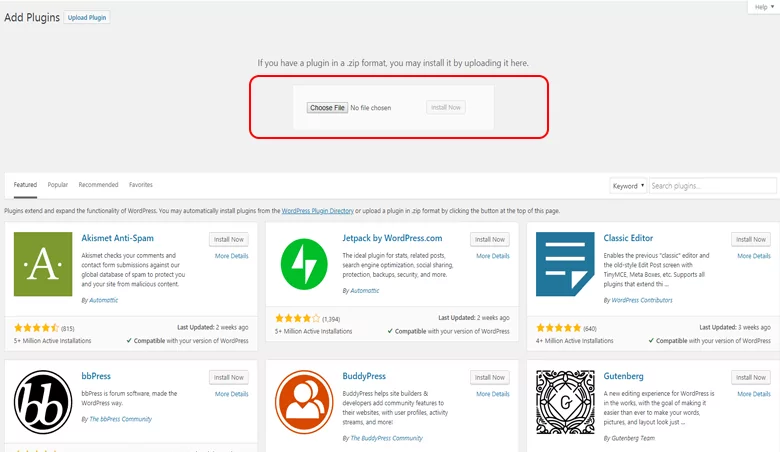Switch to the Recommended tab

98,184
